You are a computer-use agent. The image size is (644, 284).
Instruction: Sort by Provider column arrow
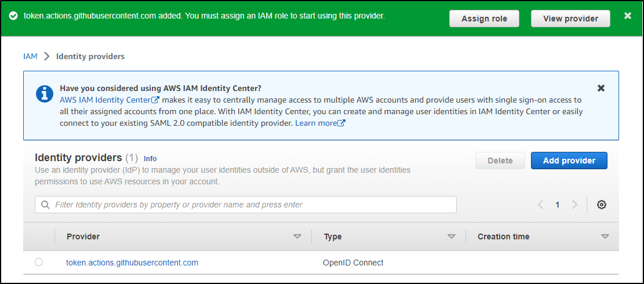(297, 237)
